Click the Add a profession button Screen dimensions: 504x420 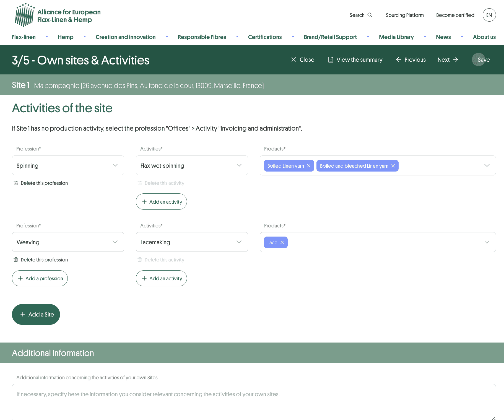coord(40,278)
